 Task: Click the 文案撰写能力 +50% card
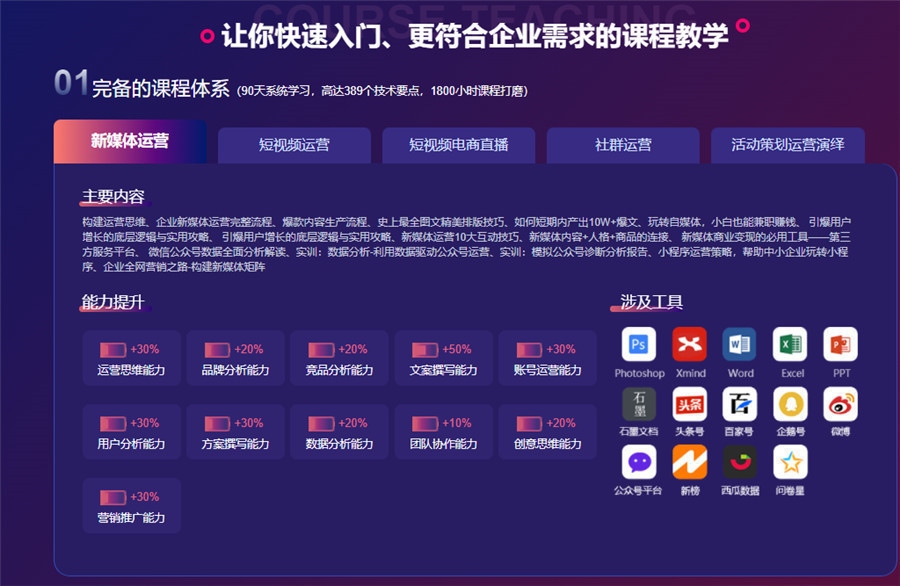443,358
